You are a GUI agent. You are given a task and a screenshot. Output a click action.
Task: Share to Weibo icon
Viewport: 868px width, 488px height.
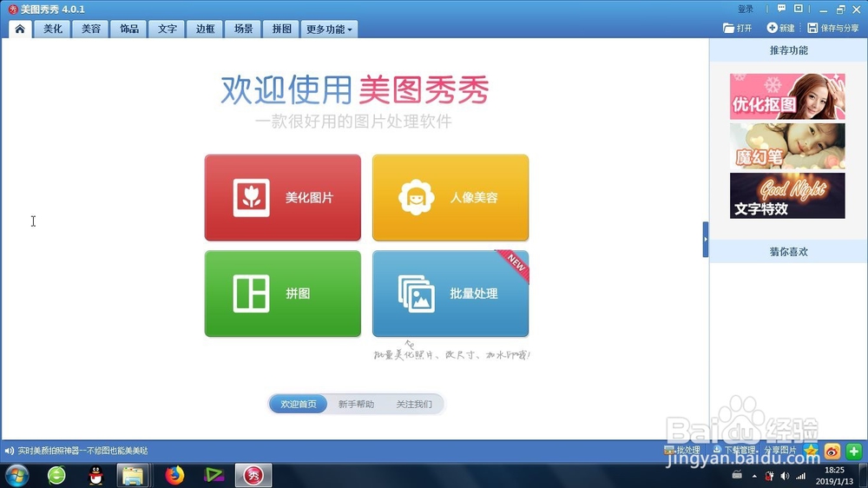pos(832,452)
